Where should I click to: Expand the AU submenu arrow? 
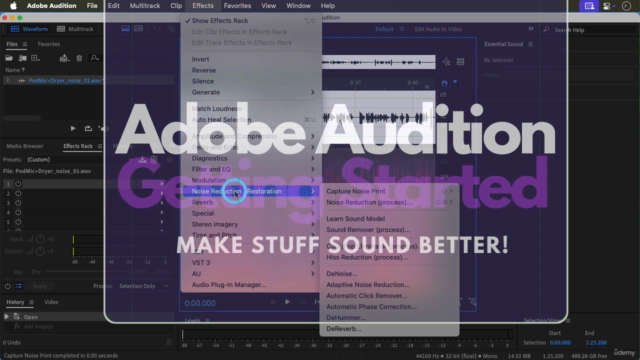coord(313,273)
